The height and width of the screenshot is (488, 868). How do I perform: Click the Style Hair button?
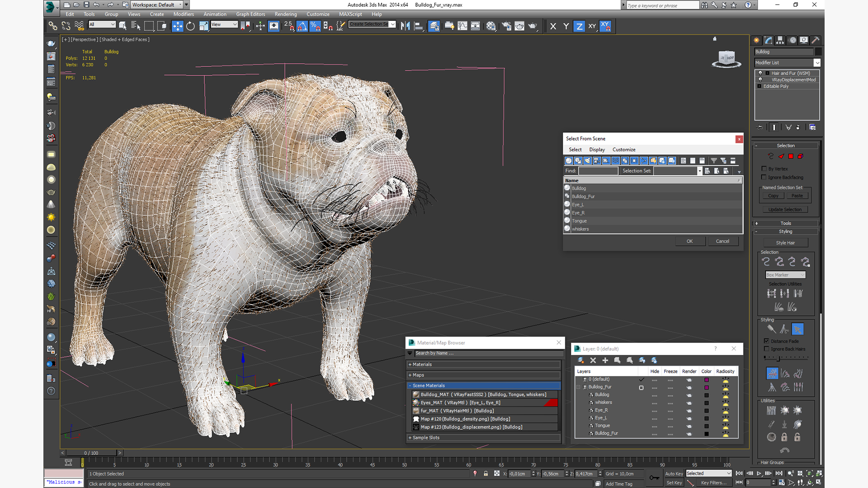pyautogui.click(x=785, y=243)
